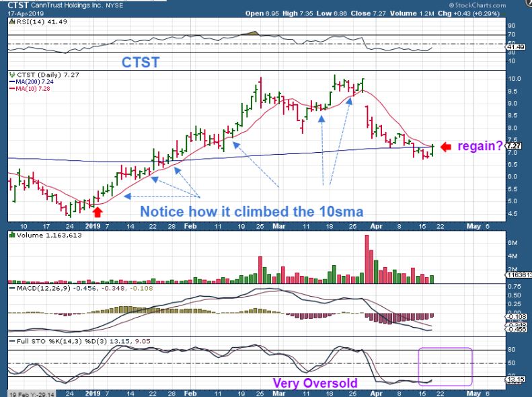The image size is (532, 397).
Task: Click the 6M volume axis label
Action: point(512,243)
